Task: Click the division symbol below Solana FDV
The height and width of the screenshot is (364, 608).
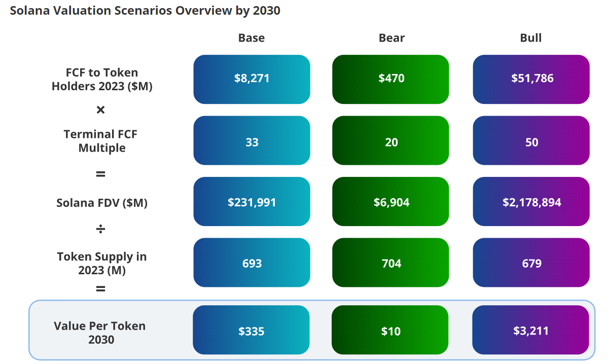Action: point(101,230)
